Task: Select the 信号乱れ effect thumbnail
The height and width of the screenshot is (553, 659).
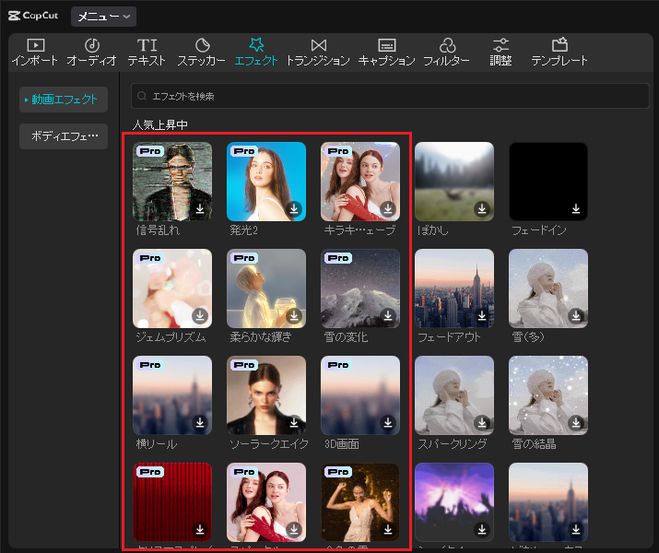Action: pos(172,181)
